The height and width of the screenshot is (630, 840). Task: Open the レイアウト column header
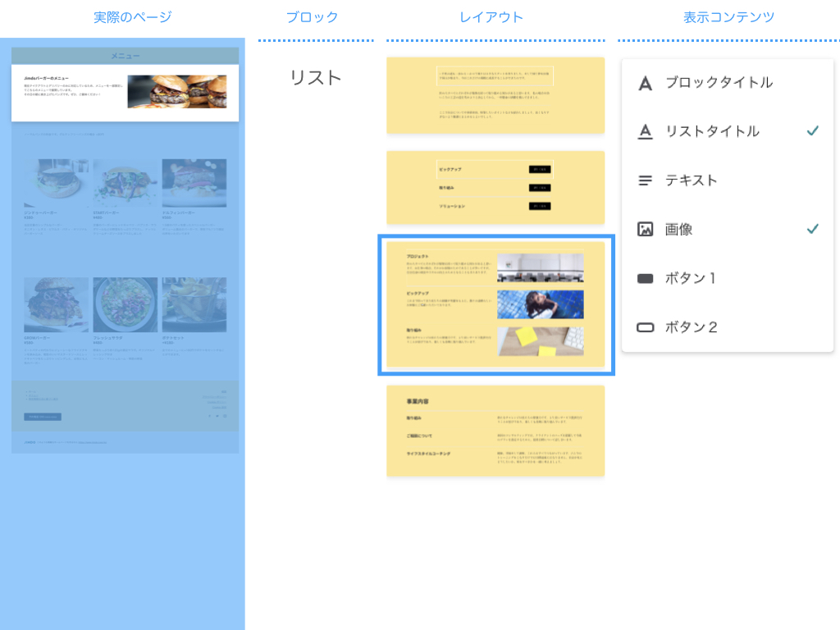(491, 17)
